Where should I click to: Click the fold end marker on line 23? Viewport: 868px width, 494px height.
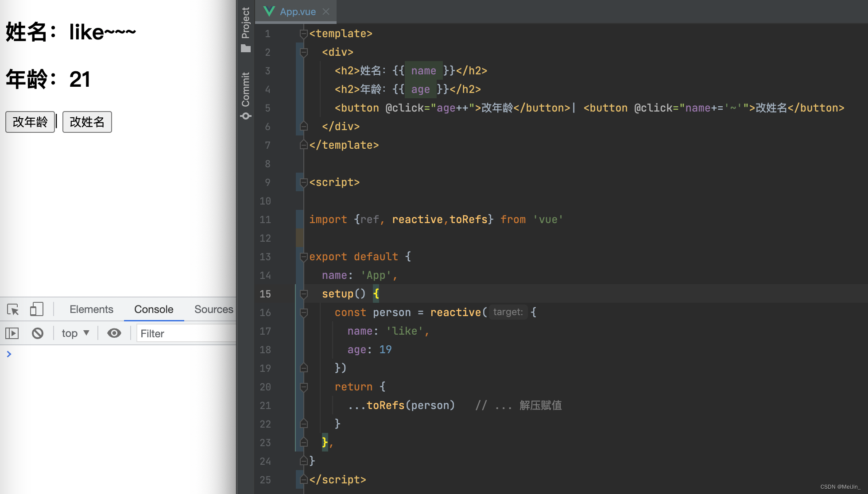pyautogui.click(x=304, y=443)
